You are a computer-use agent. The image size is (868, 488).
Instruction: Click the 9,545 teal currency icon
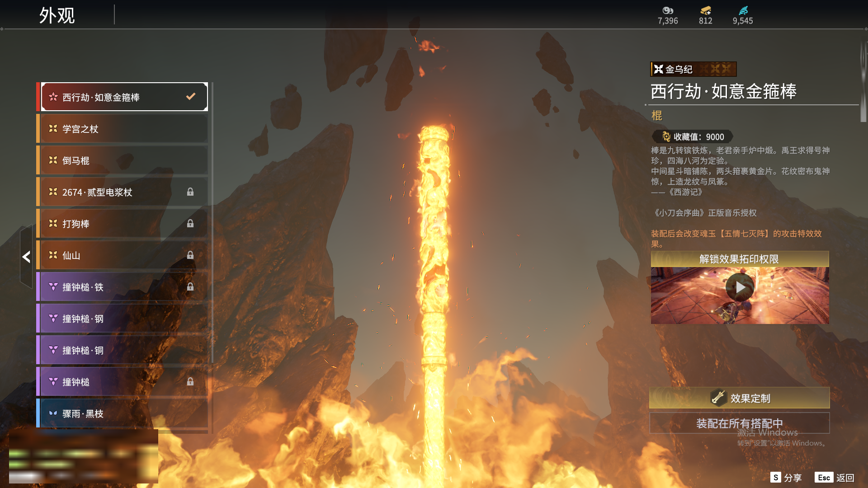pyautogui.click(x=743, y=10)
